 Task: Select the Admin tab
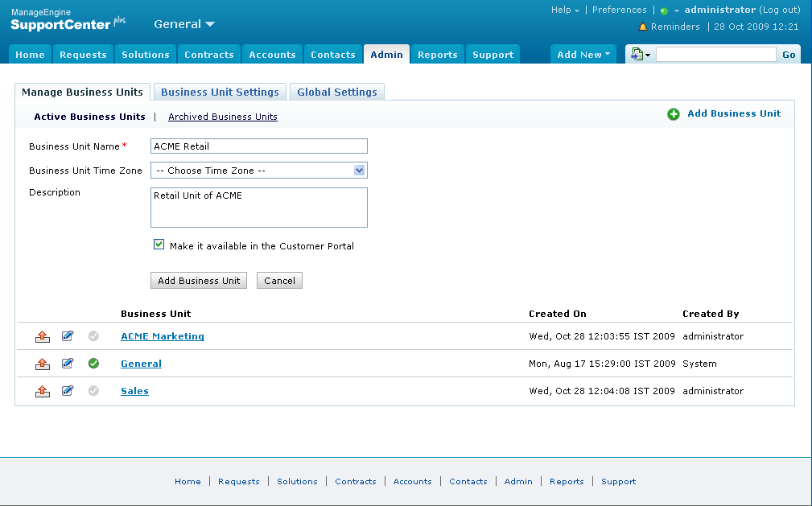pos(387,55)
